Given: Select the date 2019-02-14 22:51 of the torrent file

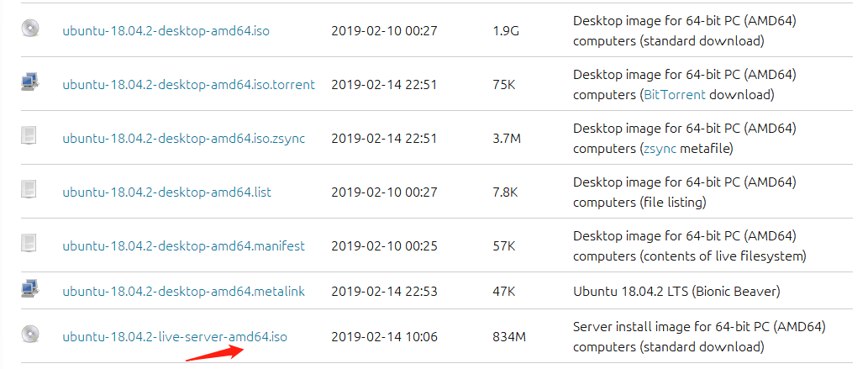Looking at the screenshot, I should coord(384,85).
